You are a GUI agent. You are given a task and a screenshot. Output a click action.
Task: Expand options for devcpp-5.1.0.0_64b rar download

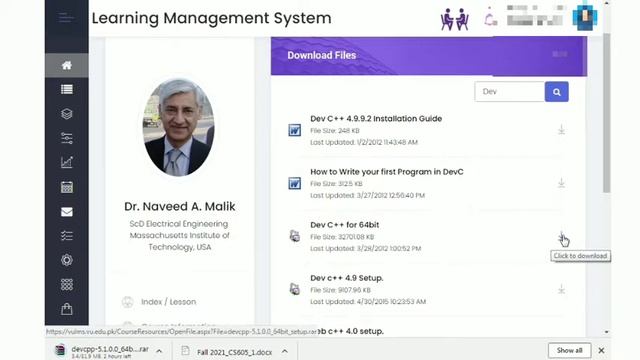point(159,351)
